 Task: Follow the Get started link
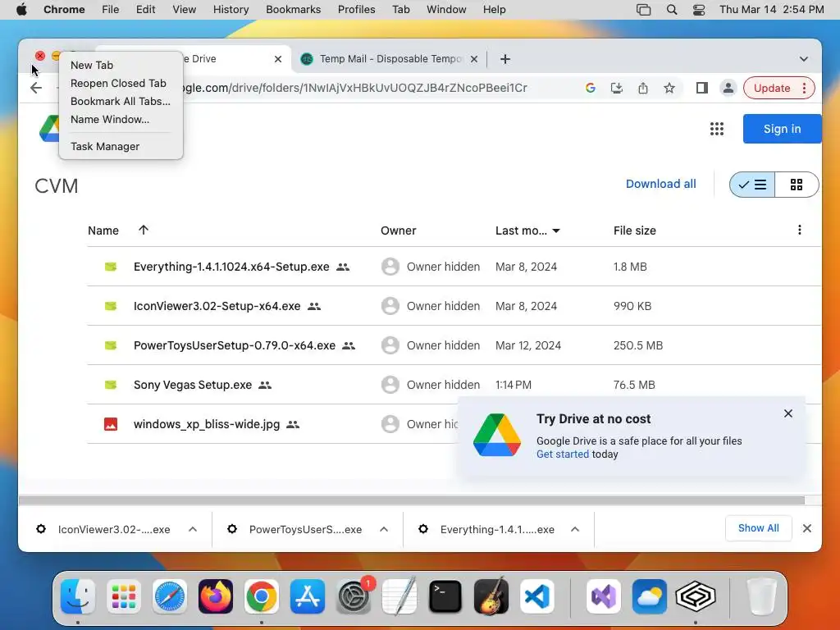pyautogui.click(x=562, y=454)
